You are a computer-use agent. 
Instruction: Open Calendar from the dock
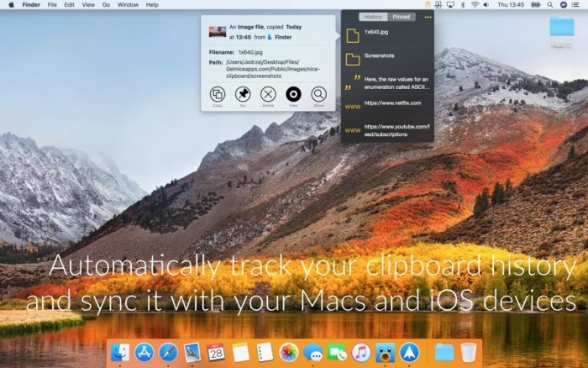(217, 353)
